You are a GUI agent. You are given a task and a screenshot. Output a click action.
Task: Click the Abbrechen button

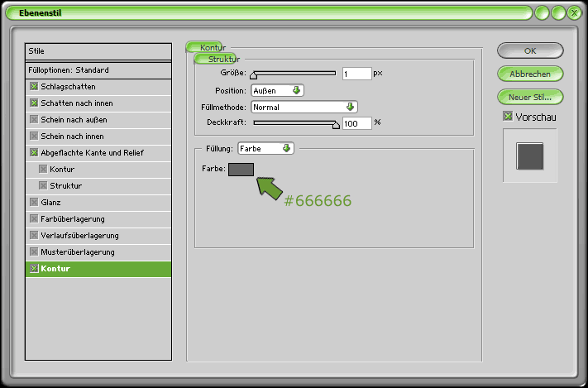point(530,74)
